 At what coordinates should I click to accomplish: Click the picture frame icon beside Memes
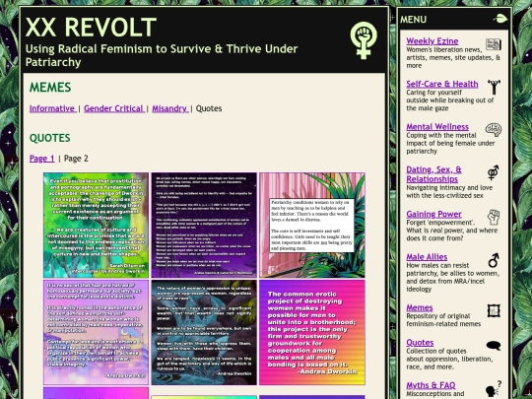(x=494, y=310)
